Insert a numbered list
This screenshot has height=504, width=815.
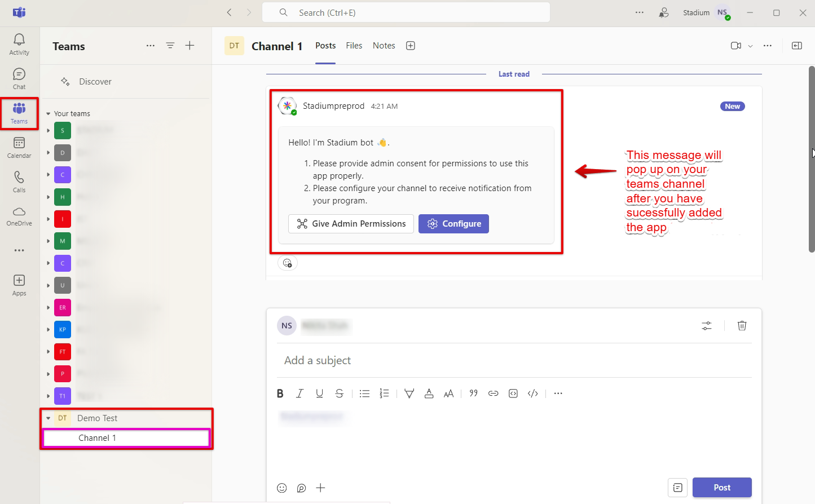384,394
